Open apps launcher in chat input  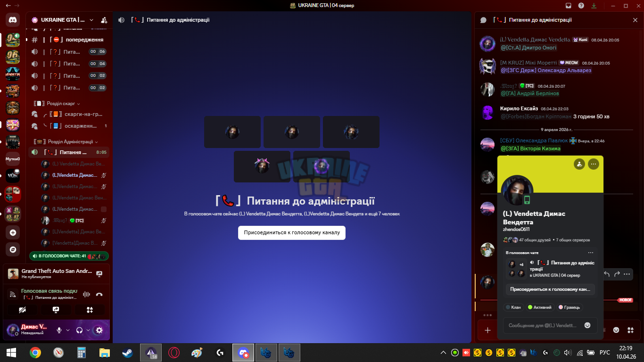click(630, 330)
